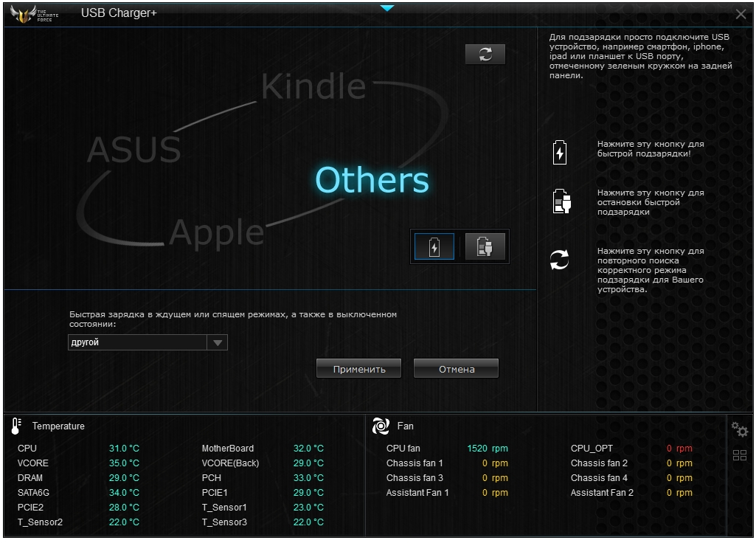
Task: Stop fast charging with USB plug button
Action: tap(485, 246)
